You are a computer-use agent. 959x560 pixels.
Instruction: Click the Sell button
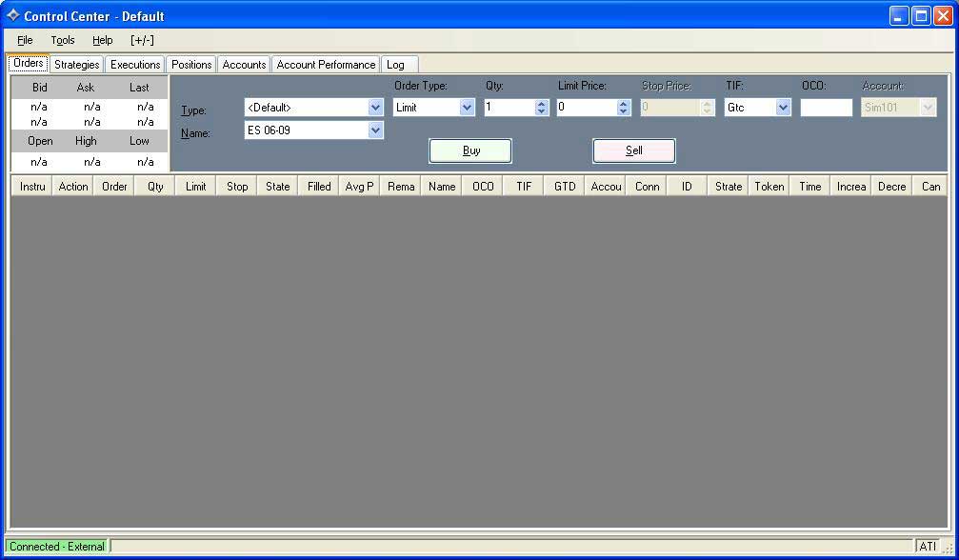[x=633, y=150]
